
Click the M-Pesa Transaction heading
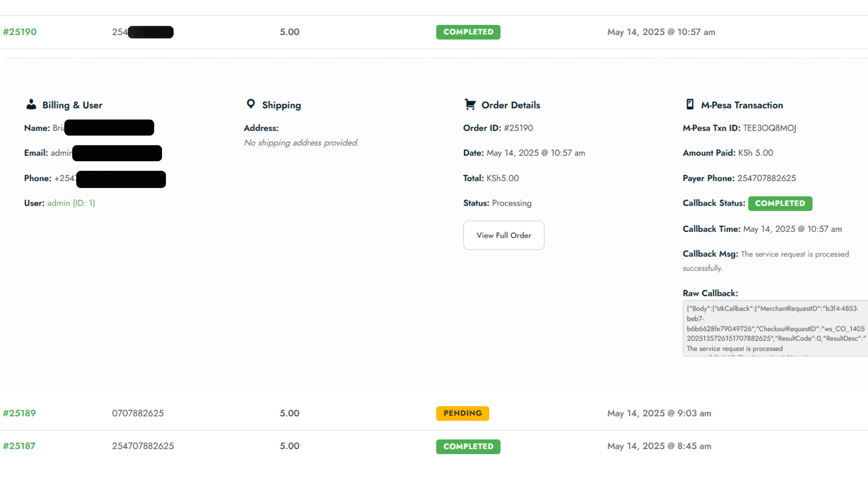tap(742, 105)
